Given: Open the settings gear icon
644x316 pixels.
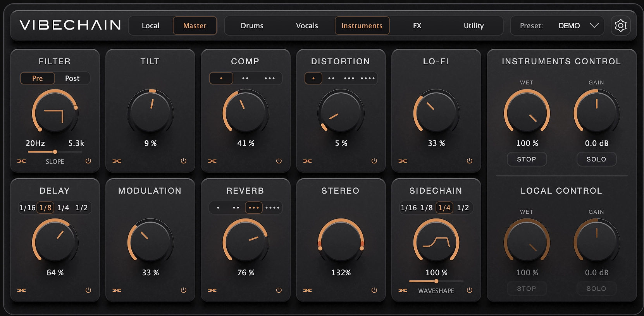Looking at the screenshot, I should pyautogui.click(x=620, y=26).
